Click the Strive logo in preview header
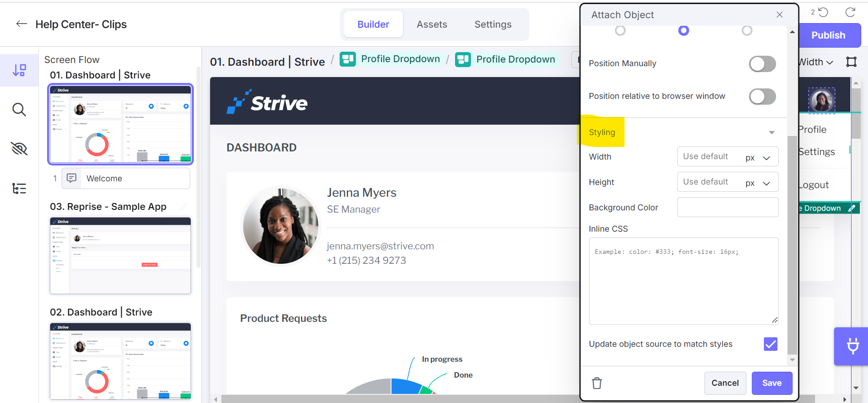Screen dimensions: 868x403 coord(267,102)
